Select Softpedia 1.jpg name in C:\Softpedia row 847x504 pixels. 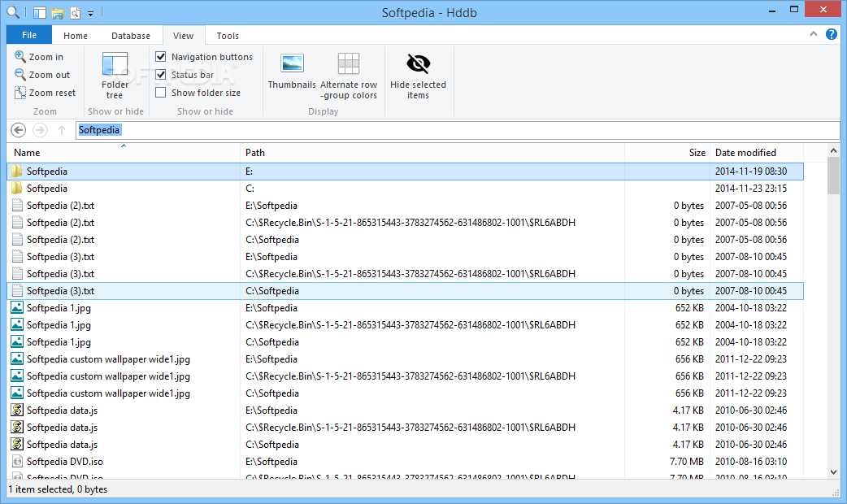tap(59, 342)
